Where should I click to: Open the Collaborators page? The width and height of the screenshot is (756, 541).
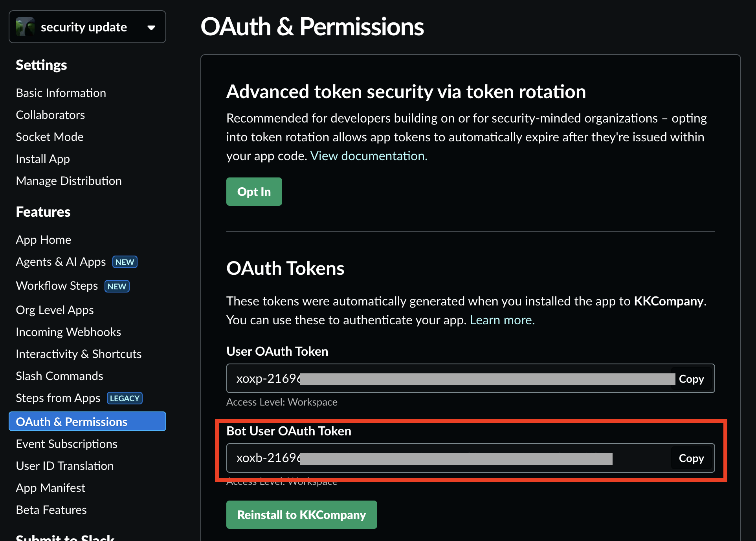click(x=50, y=115)
